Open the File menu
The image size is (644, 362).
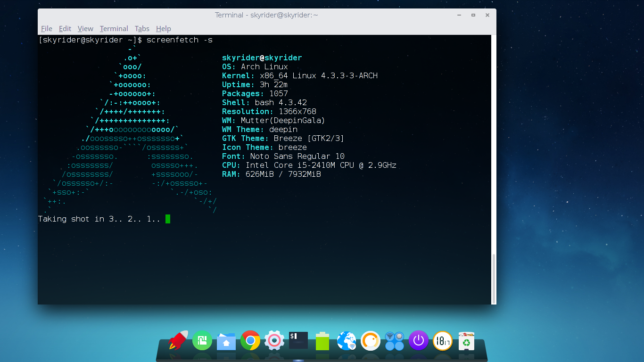pyautogui.click(x=47, y=29)
